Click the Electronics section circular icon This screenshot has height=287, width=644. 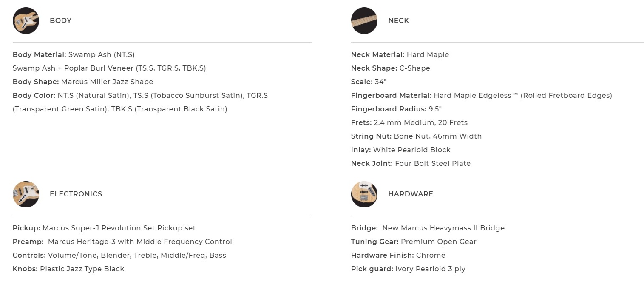[26, 194]
